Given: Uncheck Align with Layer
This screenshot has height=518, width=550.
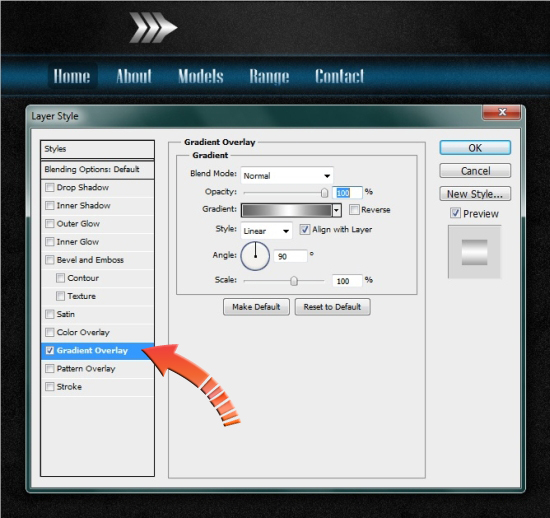Looking at the screenshot, I should click(x=304, y=230).
